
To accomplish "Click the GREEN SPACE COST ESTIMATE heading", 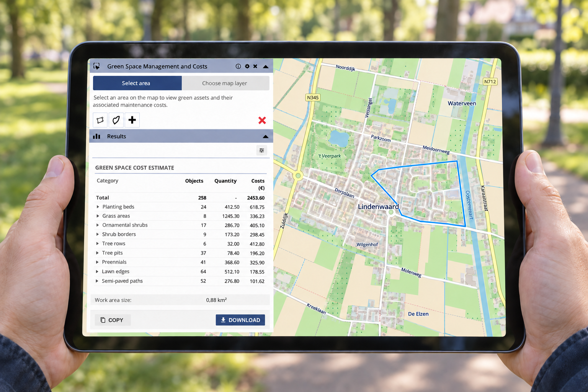I will pos(135,168).
